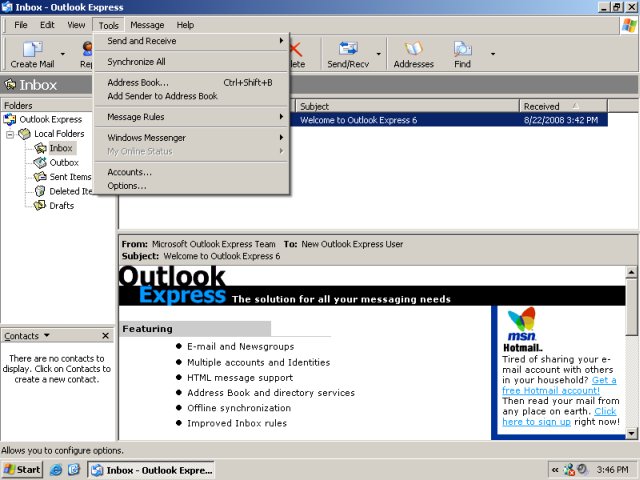Screen dimensions: 640x480
Task: Click the Deleted Items folder icon
Action: [40, 191]
